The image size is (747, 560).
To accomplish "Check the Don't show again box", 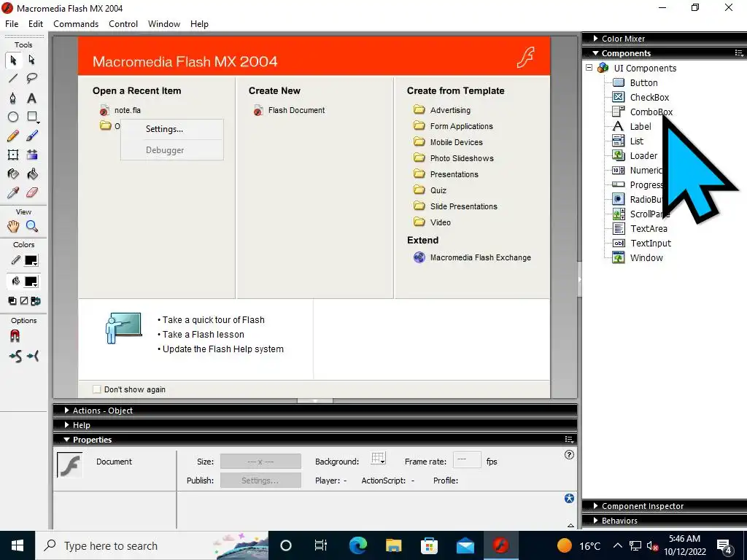I will click(x=97, y=389).
